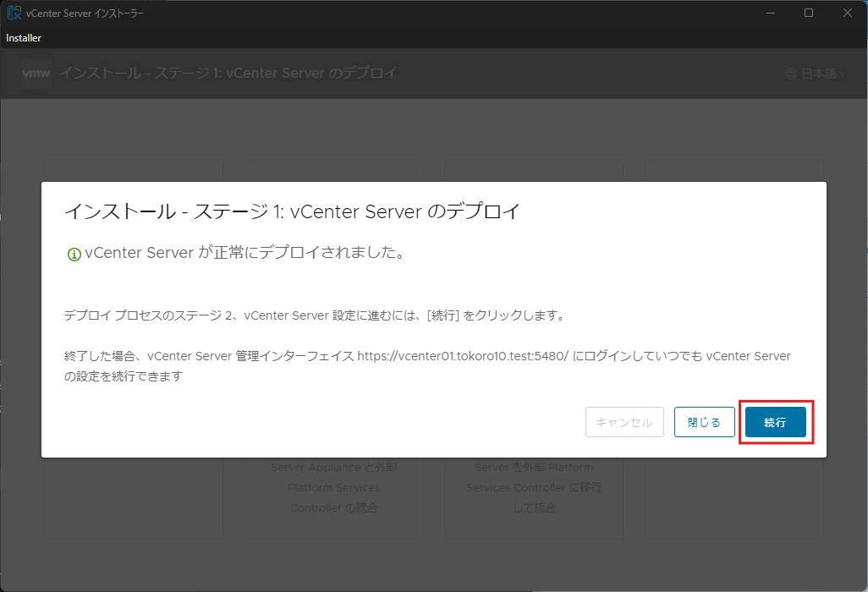Click the background text Platform Services

pos(334,487)
